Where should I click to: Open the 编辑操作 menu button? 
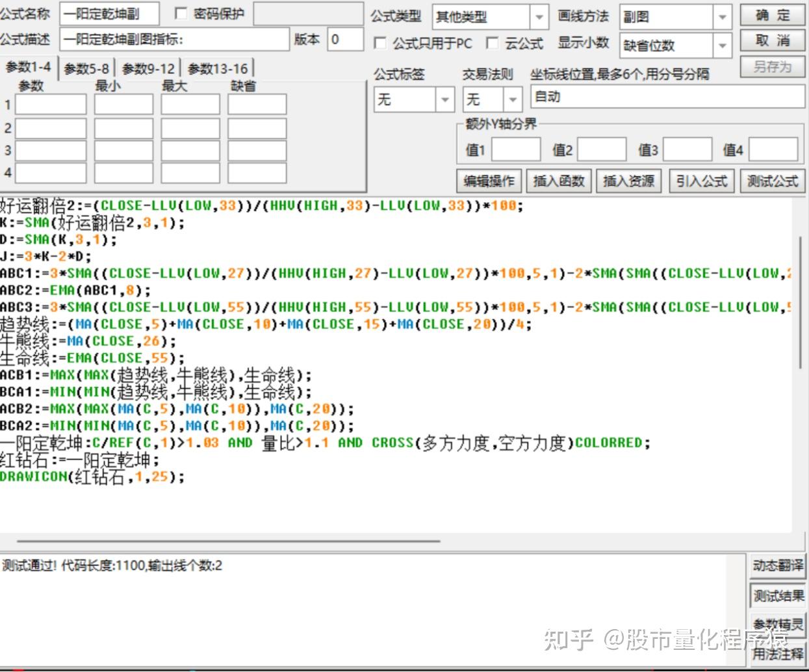489,181
